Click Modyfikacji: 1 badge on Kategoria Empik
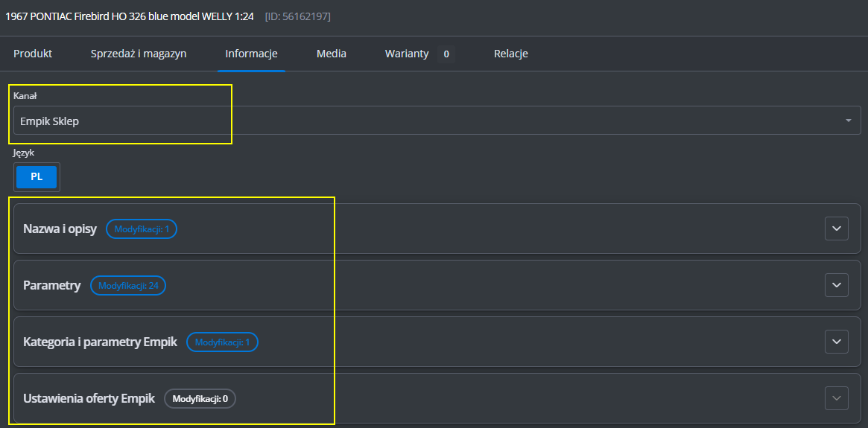868x428 pixels. [222, 342]
